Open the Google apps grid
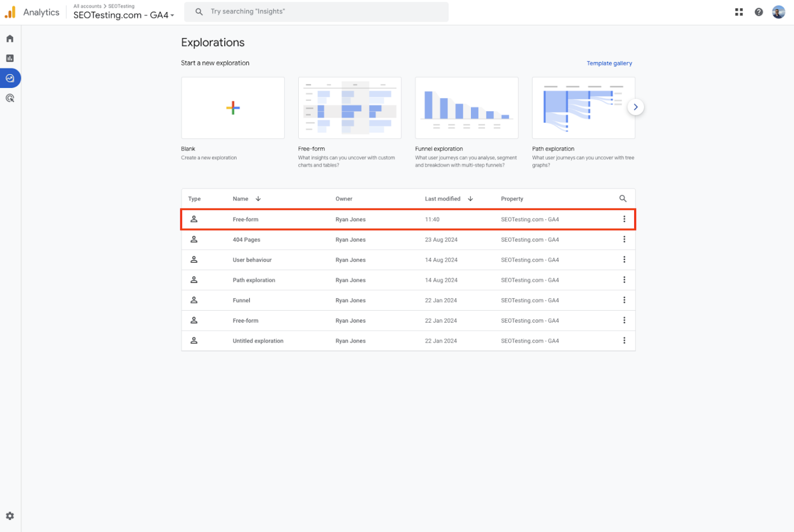The width and height of the screenshot is (794, 532). point(739,12)
